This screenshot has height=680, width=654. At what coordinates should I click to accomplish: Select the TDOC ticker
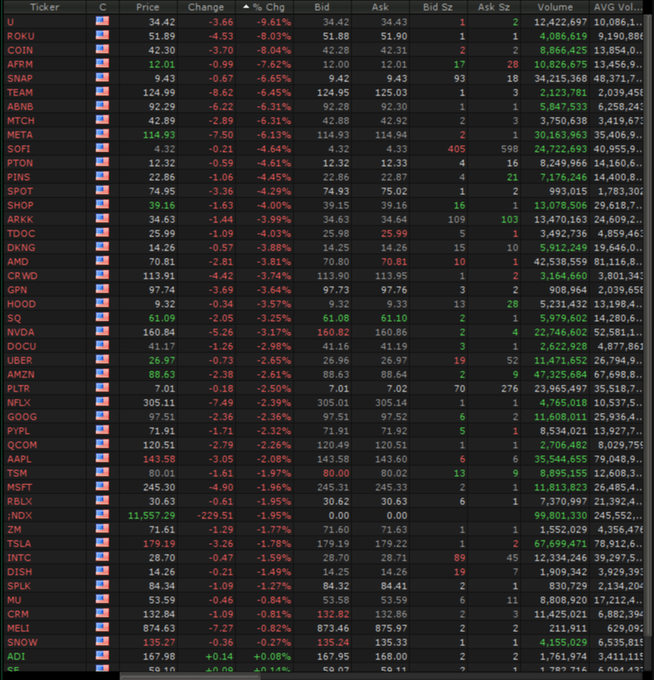click(21, 234)
